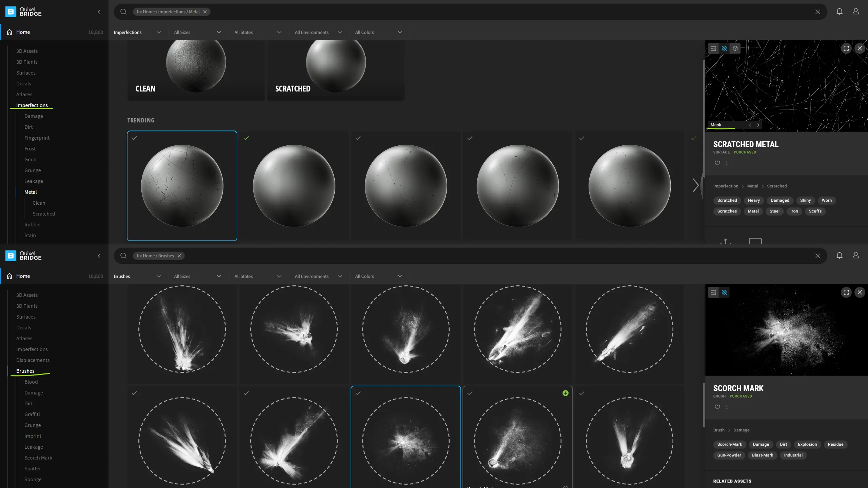Image resolution: width=868 pixels, height=488 pixels.
Task: Collapse the sidebar in the Imperfections window
Action: tap(99, 12)
